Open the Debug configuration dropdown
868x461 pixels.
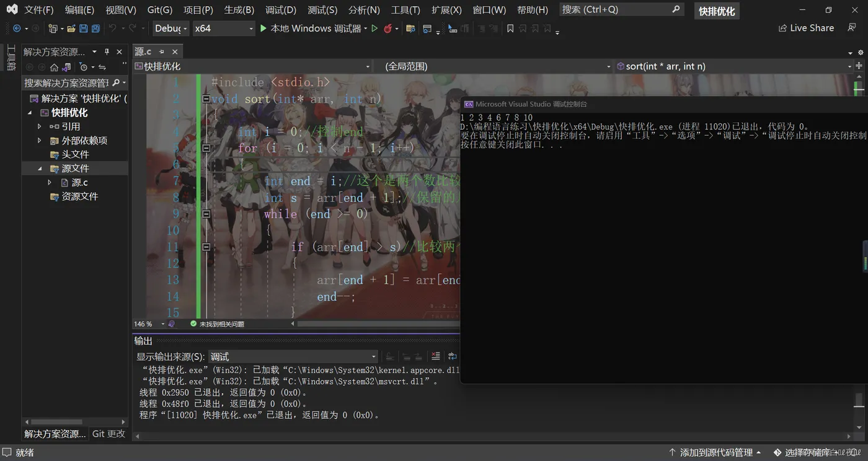[170, 29]
